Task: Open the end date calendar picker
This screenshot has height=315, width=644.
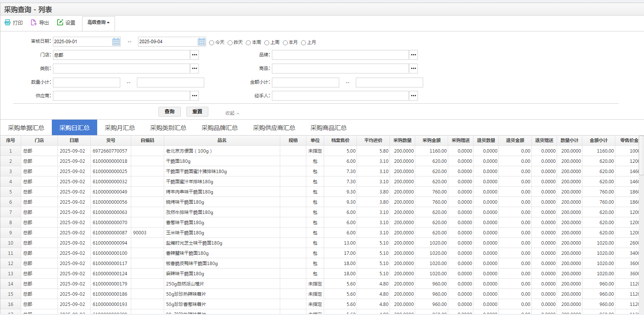Action: coord(202,42)
